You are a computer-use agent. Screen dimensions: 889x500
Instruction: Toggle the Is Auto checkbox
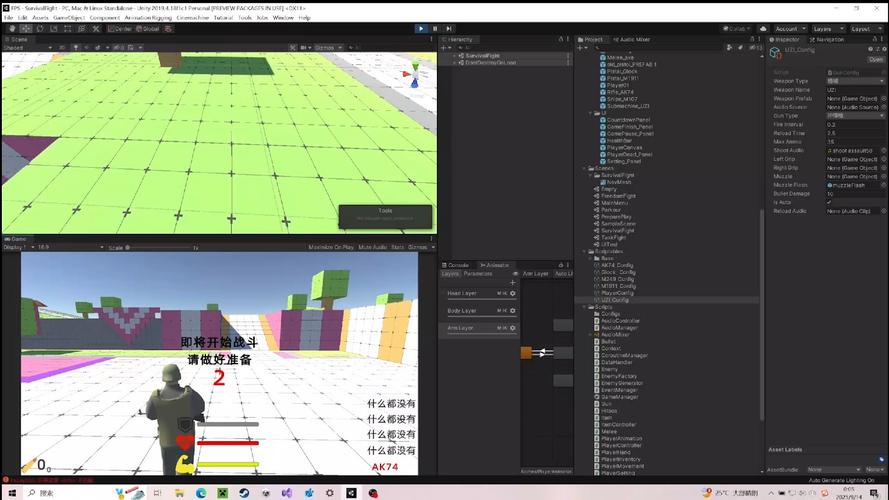pyautogui.click(x=829, y=202)
